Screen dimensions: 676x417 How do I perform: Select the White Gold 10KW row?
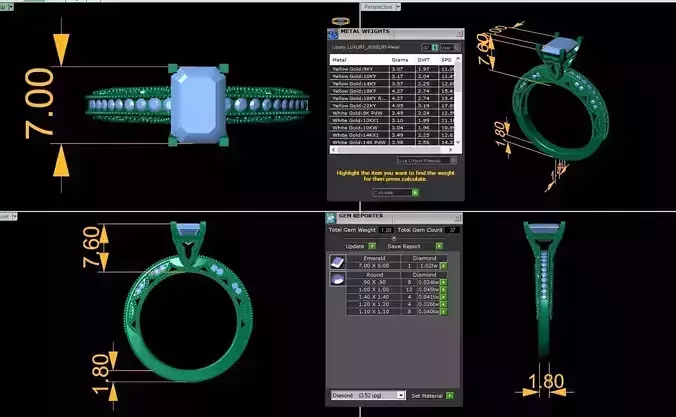tap(392, 128)
